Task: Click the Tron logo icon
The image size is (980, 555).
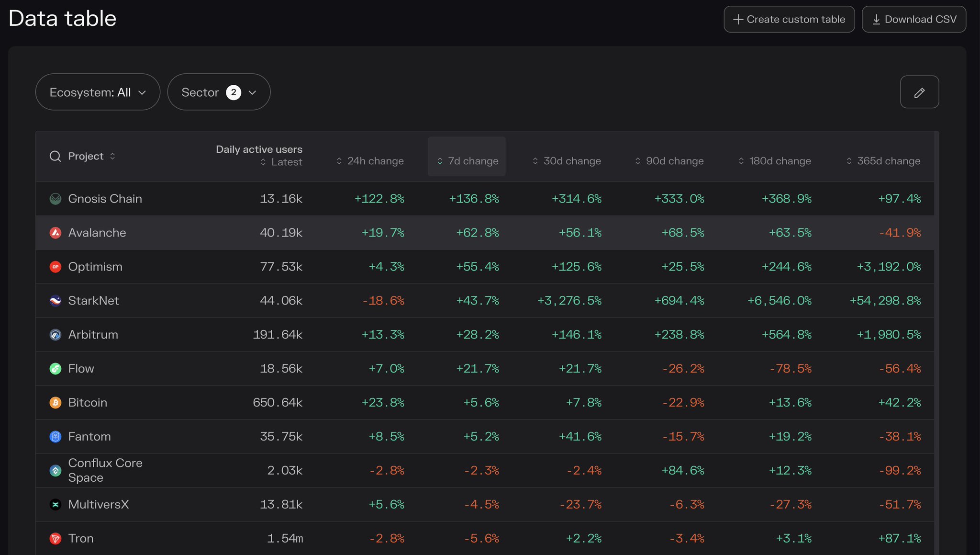Action: (55, 538)
